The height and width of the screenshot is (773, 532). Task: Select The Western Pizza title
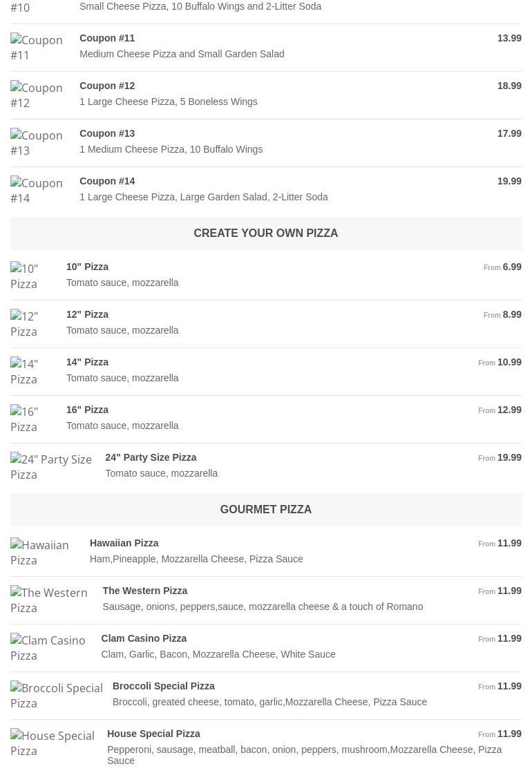pos(144,591)
